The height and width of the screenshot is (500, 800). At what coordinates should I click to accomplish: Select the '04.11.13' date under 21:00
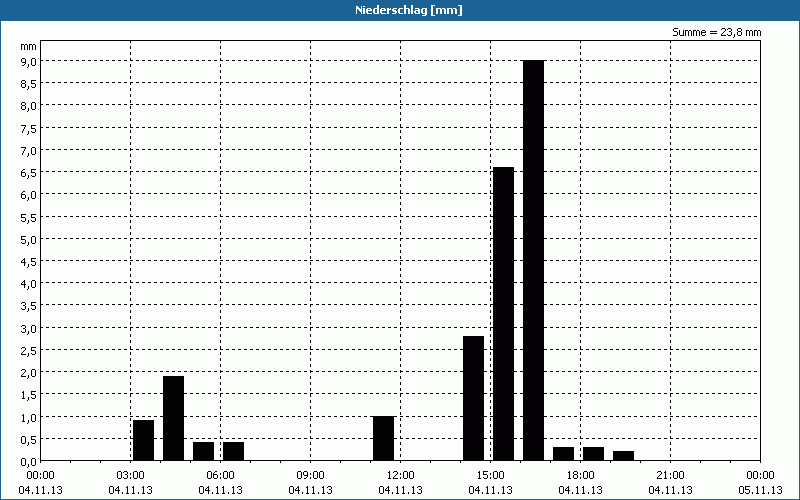tap(670, 490)
